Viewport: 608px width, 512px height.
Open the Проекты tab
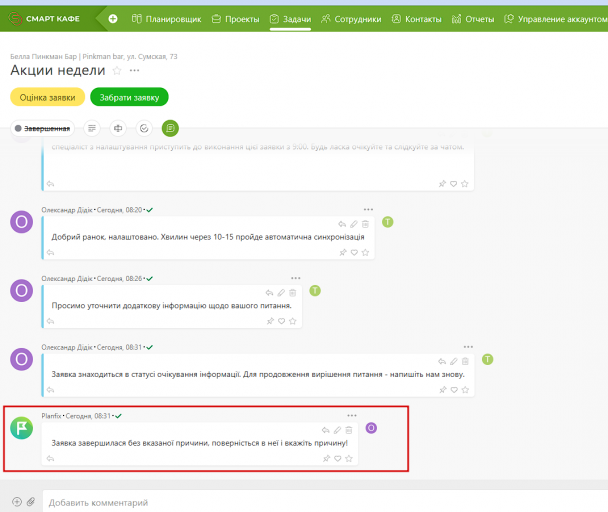[x=235, y=19]
